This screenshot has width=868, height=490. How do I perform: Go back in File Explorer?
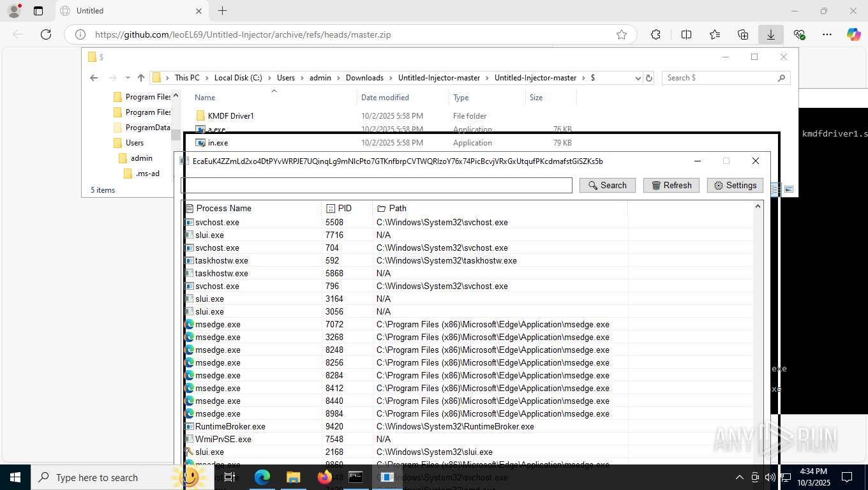pos(94,78)
